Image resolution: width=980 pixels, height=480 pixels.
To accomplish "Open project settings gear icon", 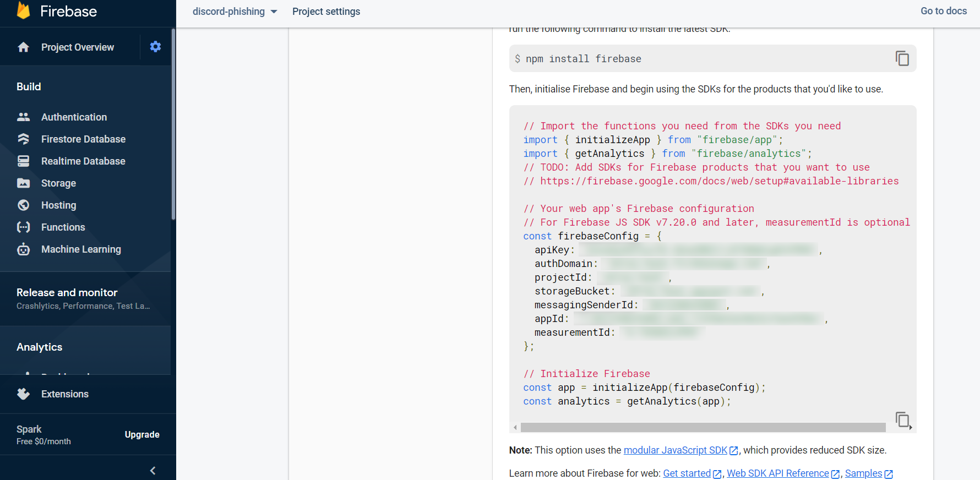I will (x=155, y=47).
